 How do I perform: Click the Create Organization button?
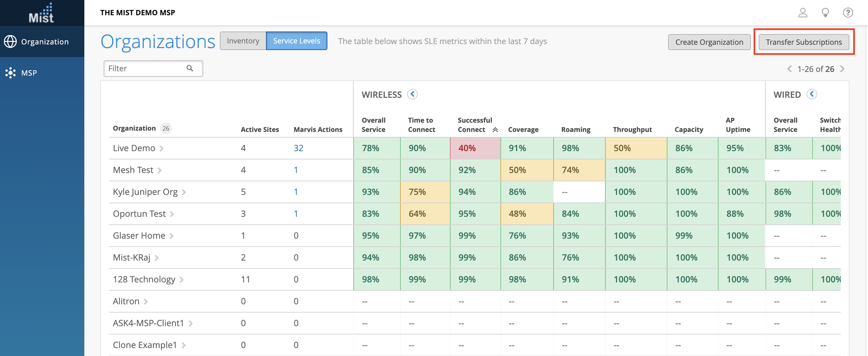click(709, 42)
